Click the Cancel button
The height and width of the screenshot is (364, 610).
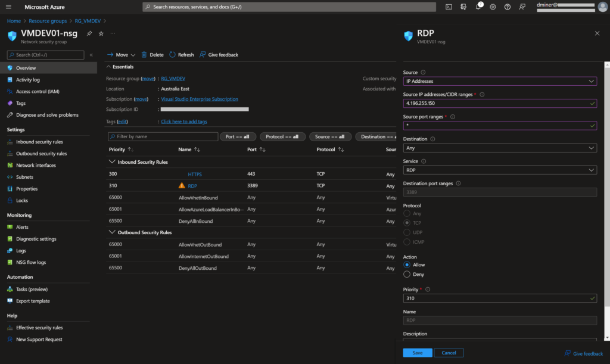pyautogui.click(x=449, y=353)
